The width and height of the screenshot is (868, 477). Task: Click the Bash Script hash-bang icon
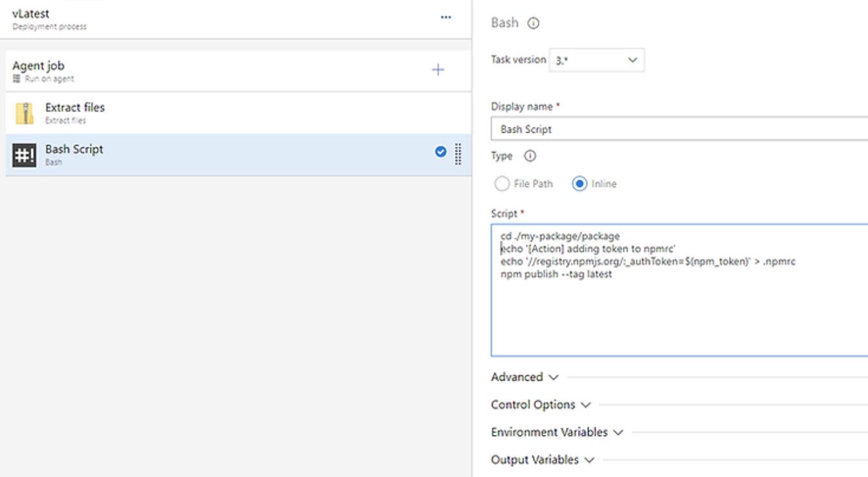point(25,155)
